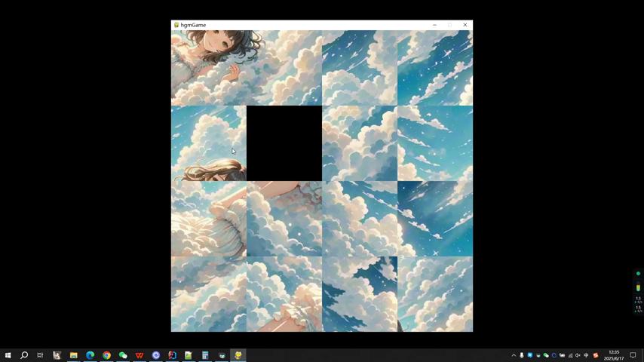644x362 pixels.
Task: Open the notification center icon
Action: [633, 355]
